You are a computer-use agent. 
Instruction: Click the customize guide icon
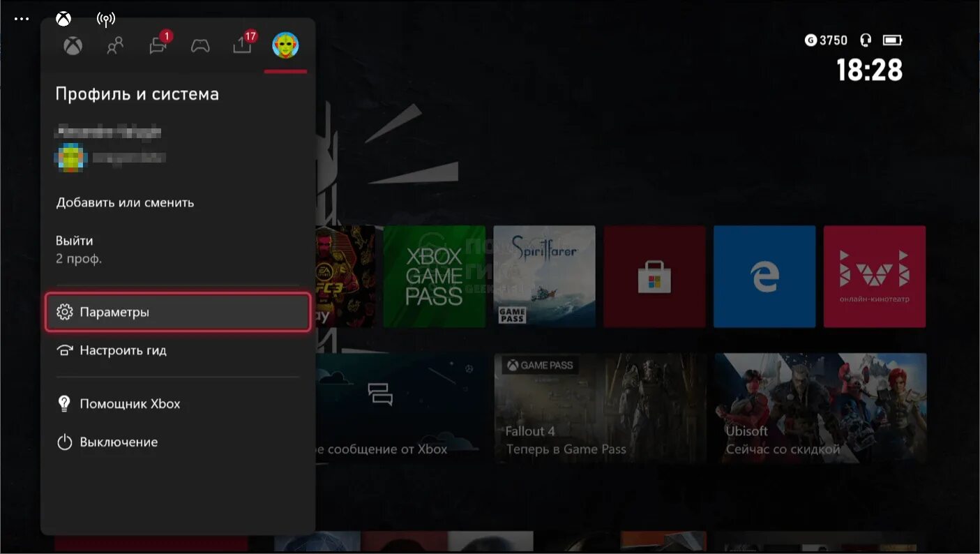point(65,350)
